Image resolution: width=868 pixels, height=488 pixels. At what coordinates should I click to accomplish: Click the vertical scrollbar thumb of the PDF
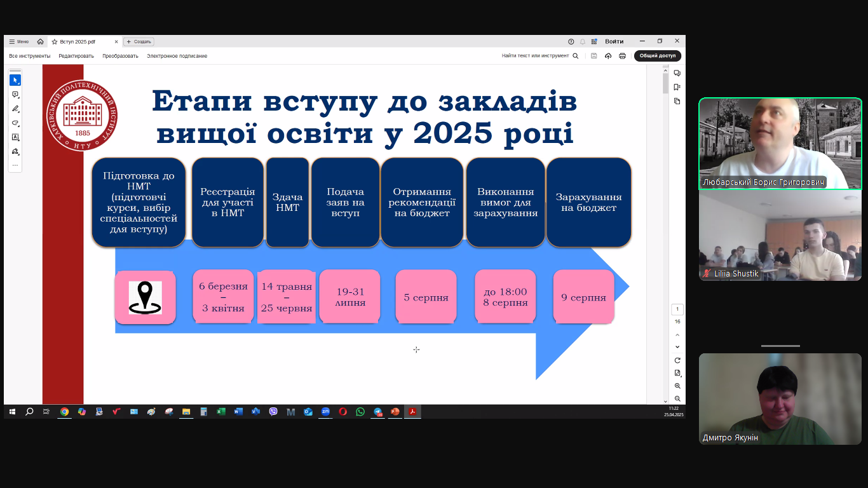[x=665, y=83]
